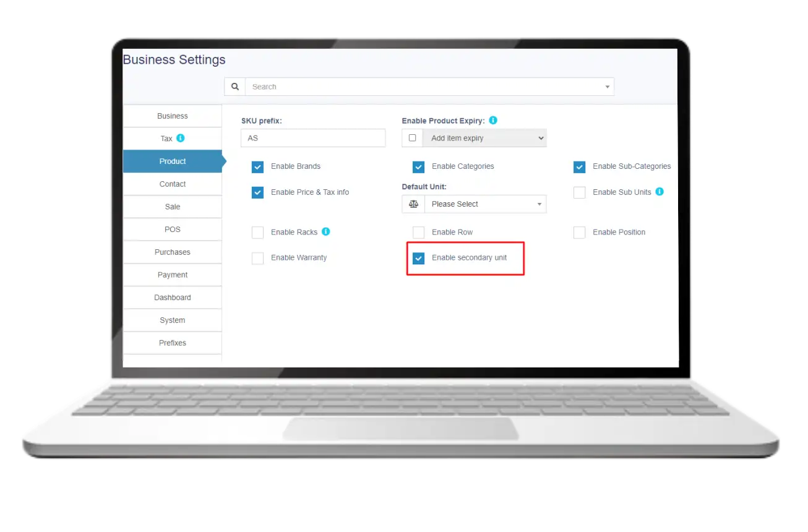Open the Default Unit Please Select dropdown
808x532 pixels.
point(485,204)
